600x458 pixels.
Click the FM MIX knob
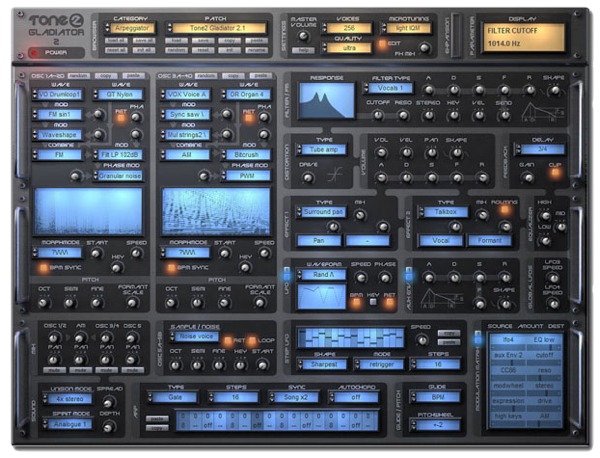[424, 48]
